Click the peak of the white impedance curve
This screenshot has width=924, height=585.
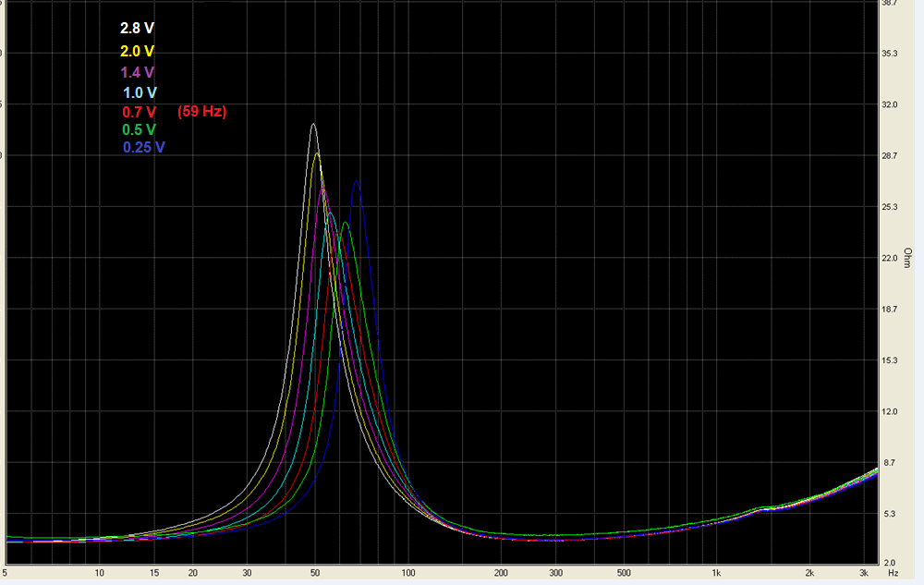point(313,125)
